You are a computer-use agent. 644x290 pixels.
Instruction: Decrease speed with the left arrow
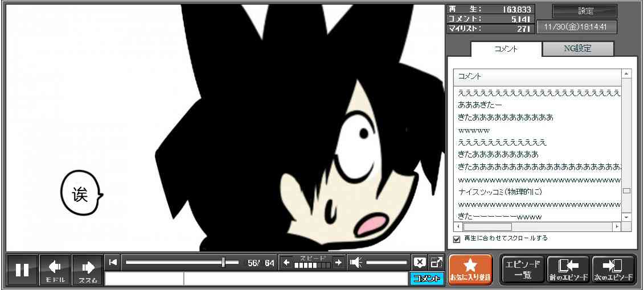286,263
